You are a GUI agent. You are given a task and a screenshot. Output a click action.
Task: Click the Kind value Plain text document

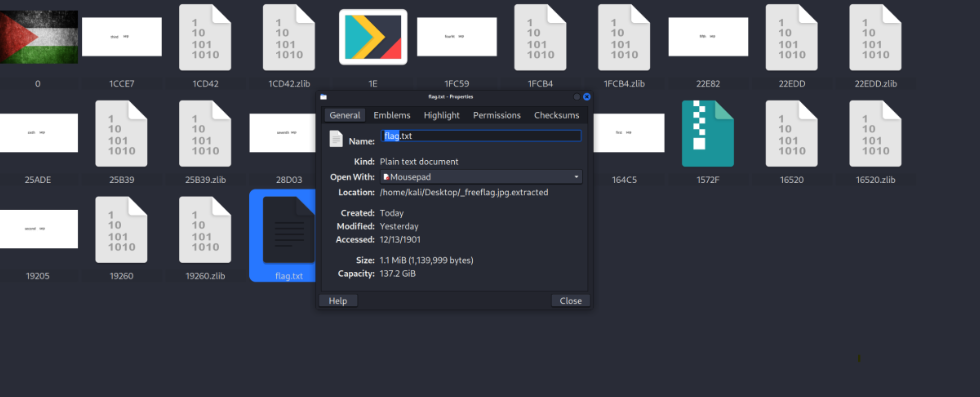[x=419, y=161]
